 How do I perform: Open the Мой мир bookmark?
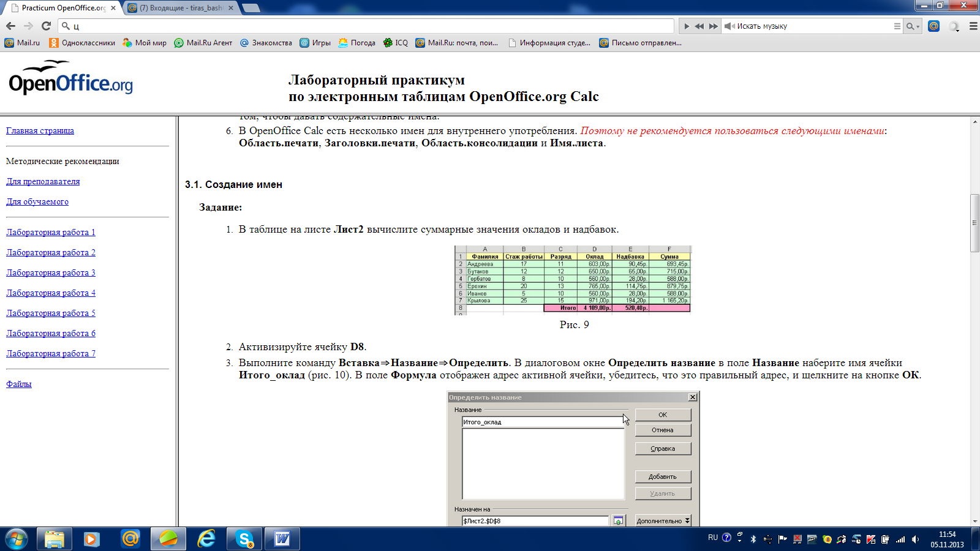145,43
